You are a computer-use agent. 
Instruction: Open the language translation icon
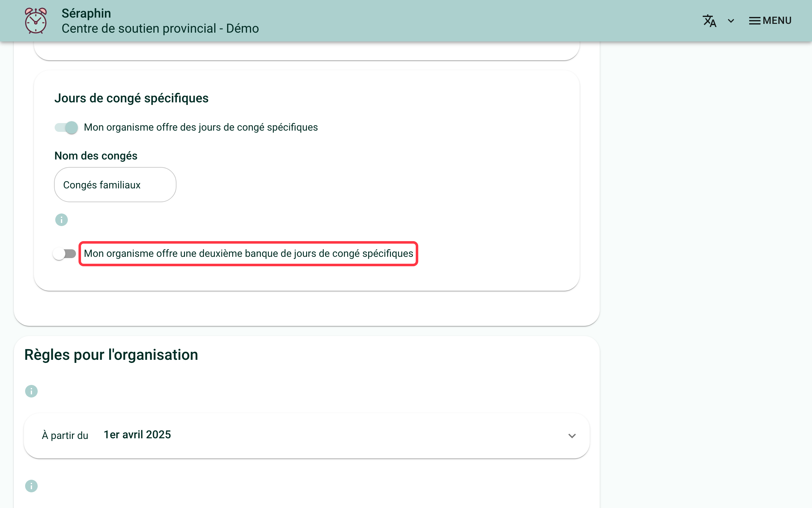[x=709, y=21]
